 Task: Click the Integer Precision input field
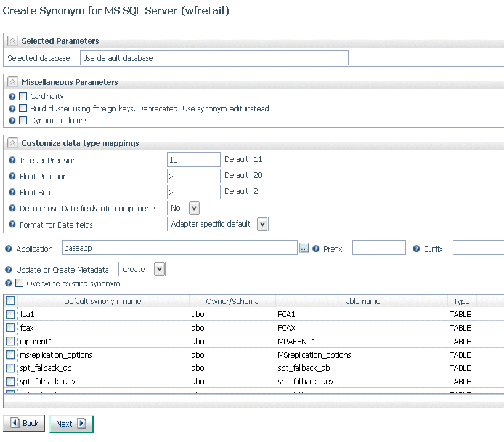point(193,159)
